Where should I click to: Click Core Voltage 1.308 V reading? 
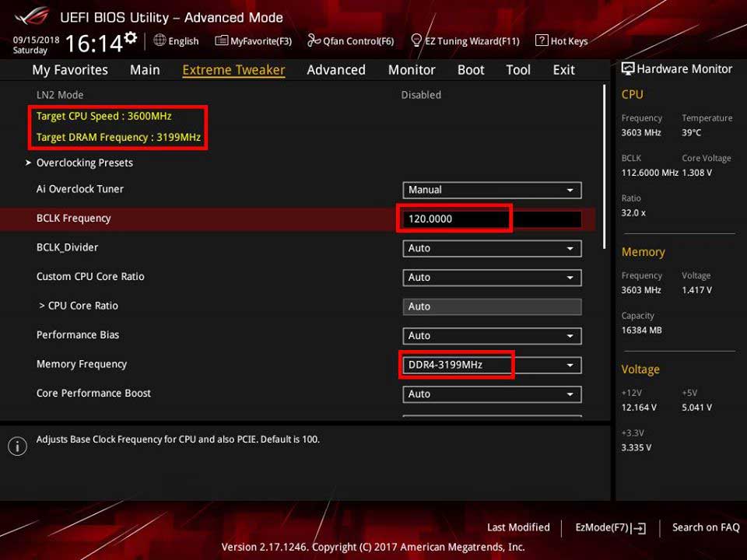point(697,173)
